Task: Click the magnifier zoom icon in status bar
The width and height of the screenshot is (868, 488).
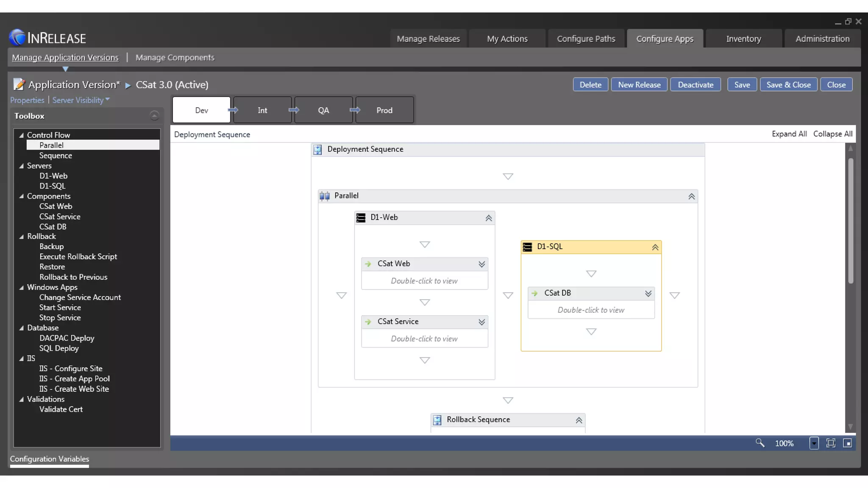Action: [759, 443]
